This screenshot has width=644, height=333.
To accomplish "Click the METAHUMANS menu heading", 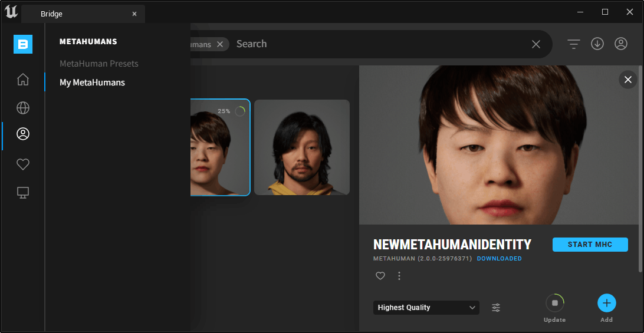I will click(x=88, y=41).
